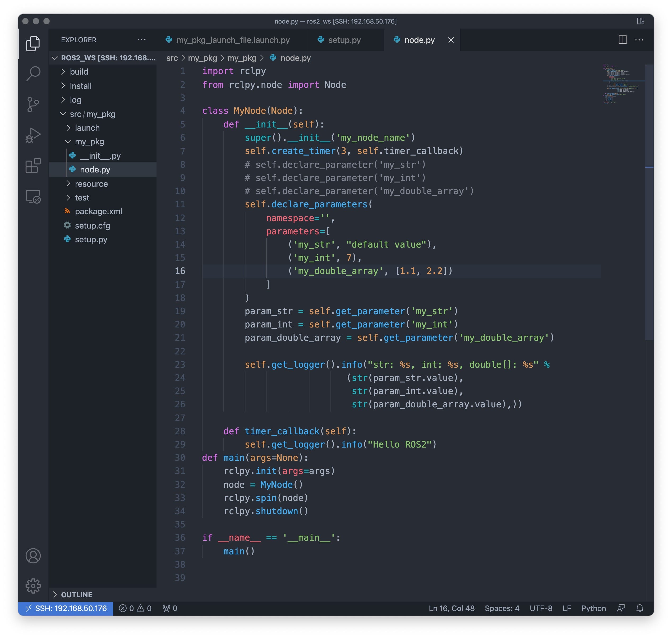Customize layout from title bar icon
672x638 pixels.
click(x=640, y=21)
